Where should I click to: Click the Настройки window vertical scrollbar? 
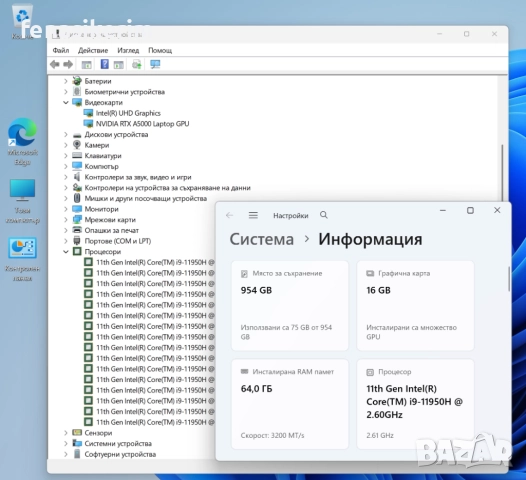(x=509, y=279)
